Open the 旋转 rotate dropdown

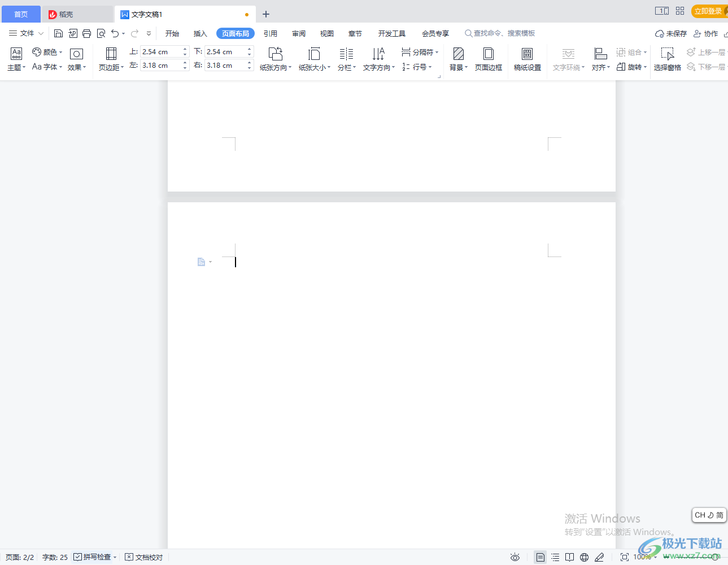(x=631, y=67)
